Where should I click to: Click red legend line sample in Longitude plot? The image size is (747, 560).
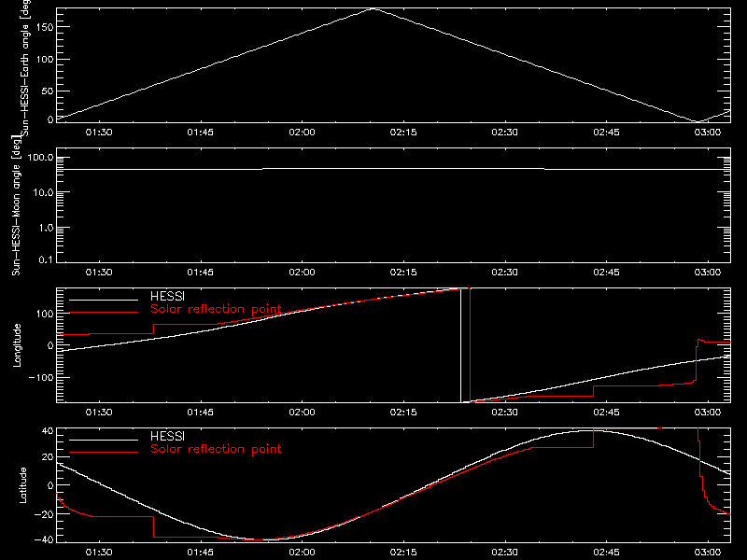[104, 313]
